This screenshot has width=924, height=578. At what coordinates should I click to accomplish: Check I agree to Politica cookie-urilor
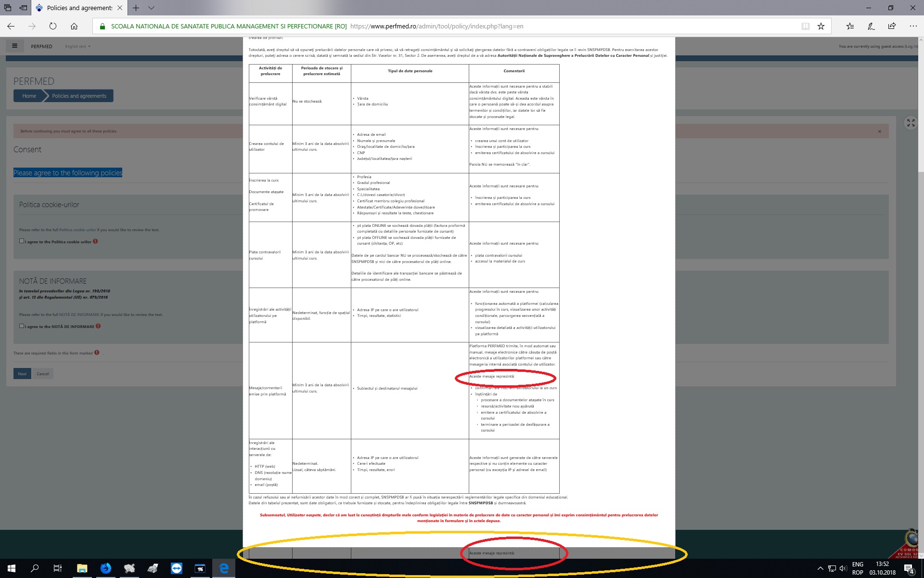[x=22, y=241]
